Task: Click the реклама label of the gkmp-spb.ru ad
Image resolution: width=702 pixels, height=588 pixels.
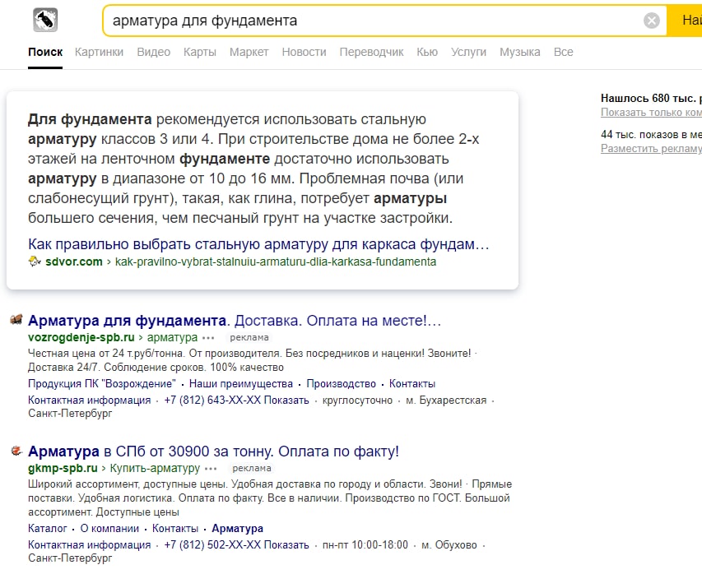Action: (252, 469)
